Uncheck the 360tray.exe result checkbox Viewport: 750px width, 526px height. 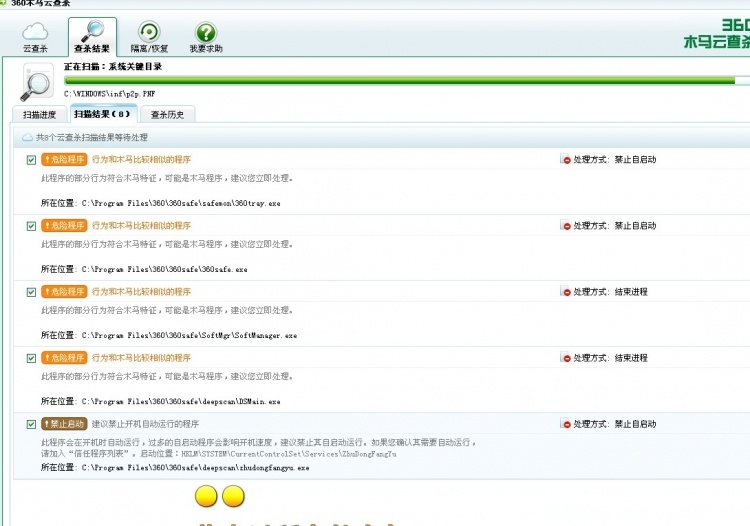pos(31,160)
